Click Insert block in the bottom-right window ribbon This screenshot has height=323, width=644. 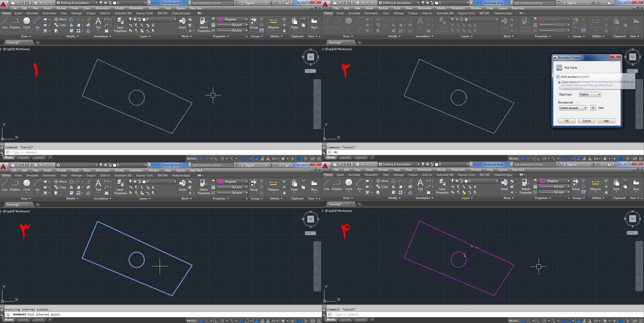coord(504,185)
